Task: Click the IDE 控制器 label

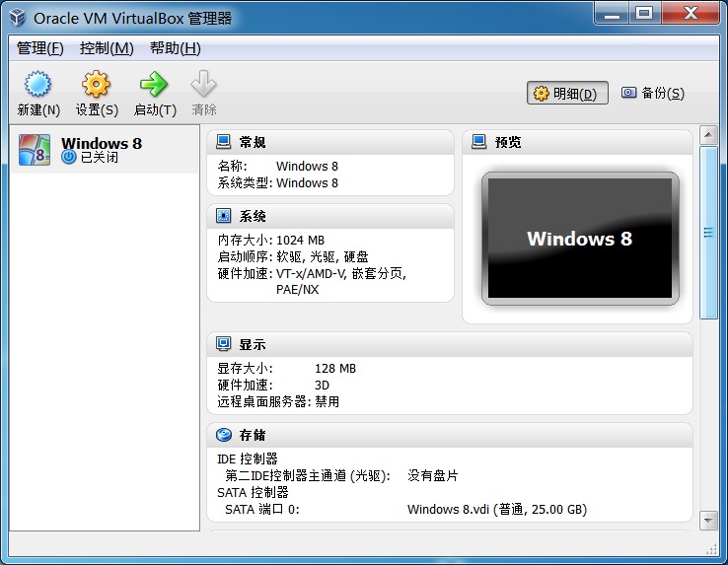Action: tap(247, 459)
